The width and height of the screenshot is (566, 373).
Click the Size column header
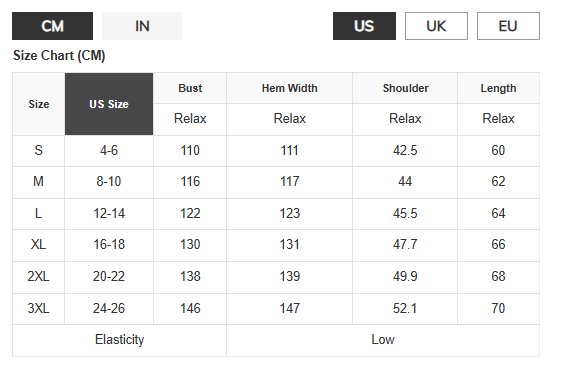[39, 104]
